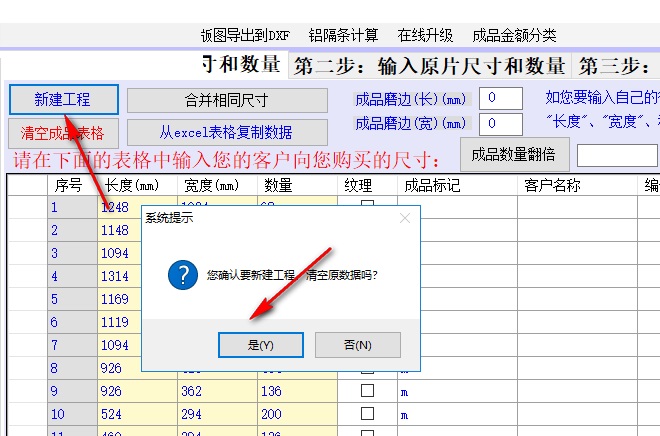Click the 长度(mm) column header
The height and width of the screenshot is (436, 660).
tap(137, 185)
